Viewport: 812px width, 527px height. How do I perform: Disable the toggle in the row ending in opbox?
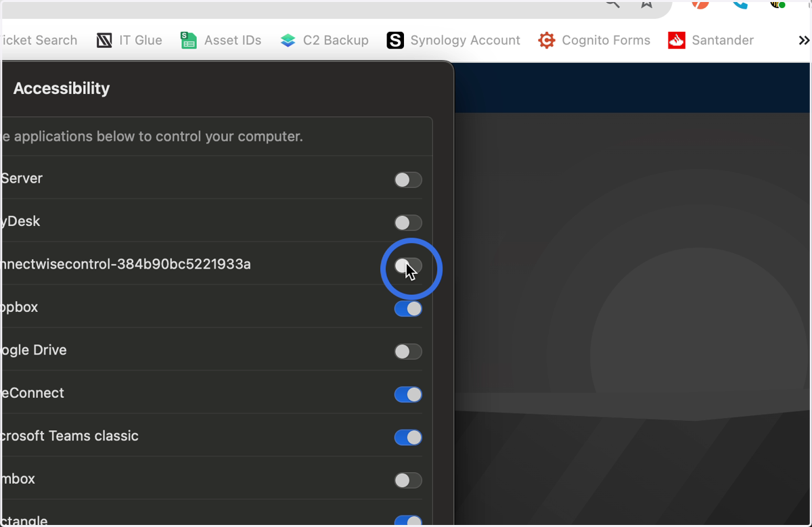point(408,308)
